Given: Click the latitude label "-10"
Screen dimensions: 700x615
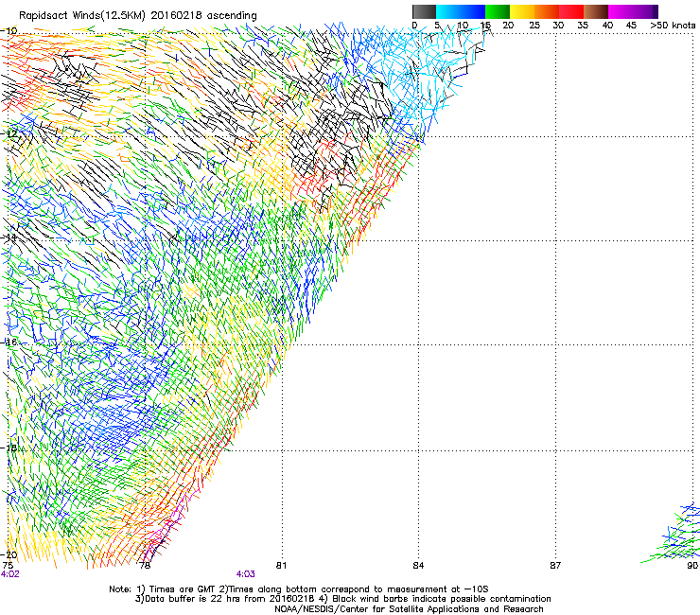Looking at the screenshot, I should click(9, 31).
